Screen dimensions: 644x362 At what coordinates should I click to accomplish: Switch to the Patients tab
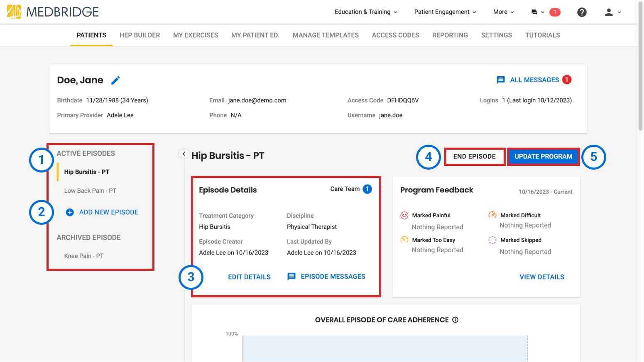coord(91,35)
